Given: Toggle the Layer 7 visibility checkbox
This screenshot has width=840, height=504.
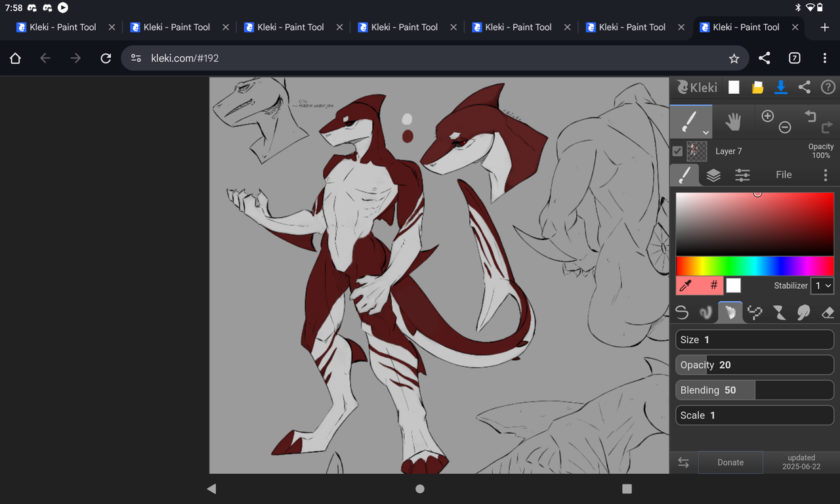Looking at the screenshot, I should click(678, 152).
